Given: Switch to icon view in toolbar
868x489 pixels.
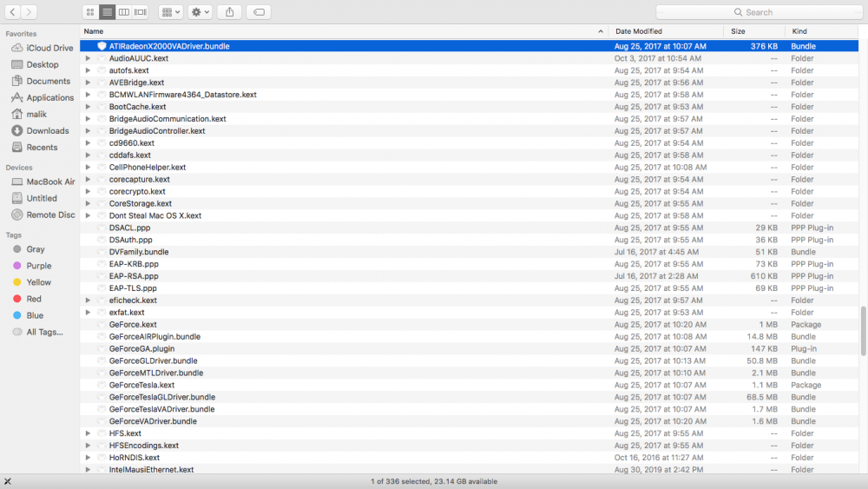Looking at the screenshot, I should click(90, 12).
